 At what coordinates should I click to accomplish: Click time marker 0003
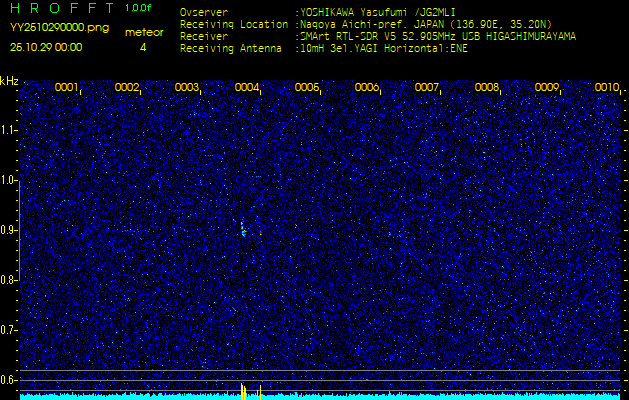[x=186, y=87]
